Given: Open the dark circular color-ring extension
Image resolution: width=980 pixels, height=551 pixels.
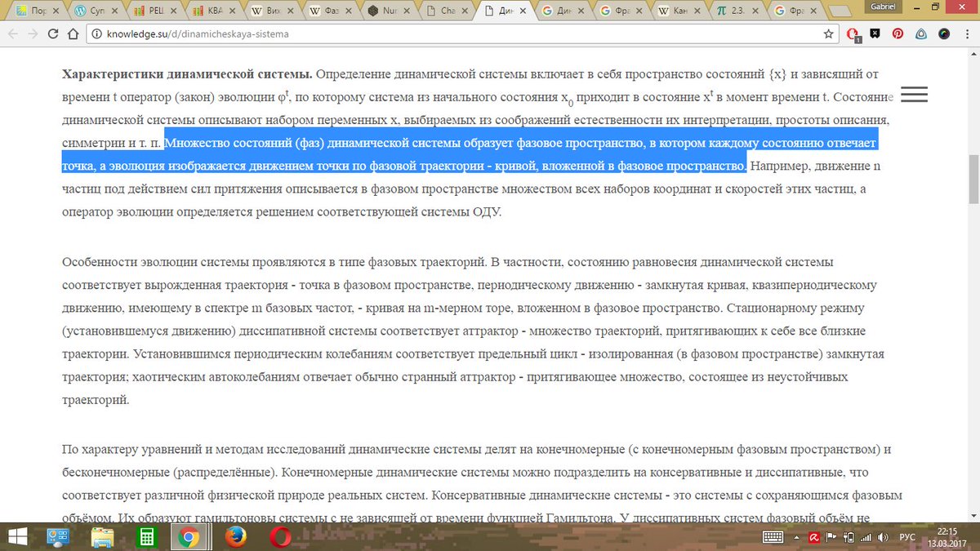Looking at the screenshot, I should pyautogui.click(x=943, y=34).
